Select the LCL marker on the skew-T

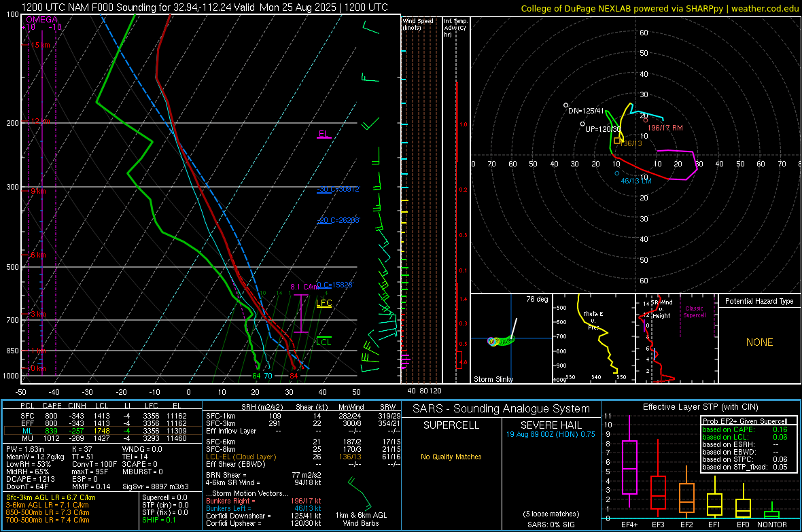pos(324,342)
